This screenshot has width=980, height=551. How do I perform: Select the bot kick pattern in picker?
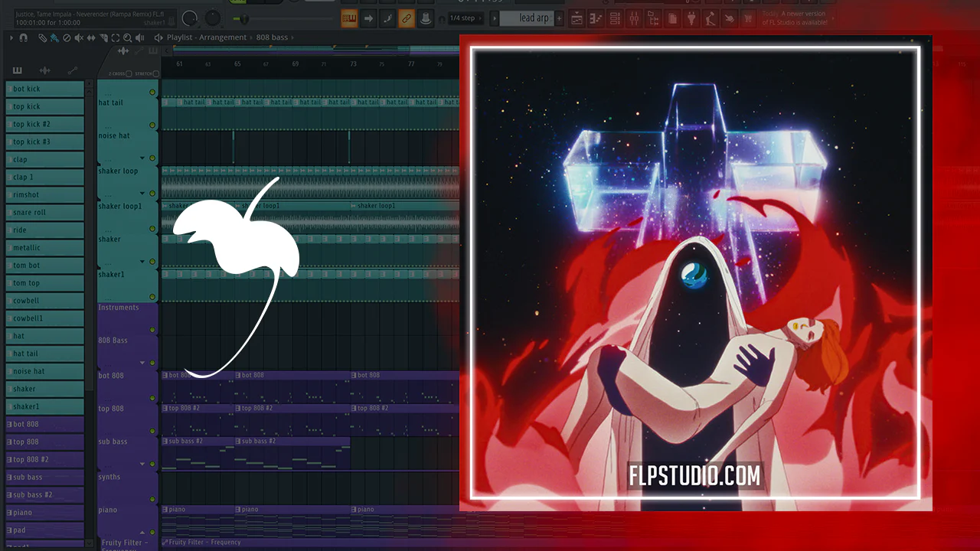[45, 89]
